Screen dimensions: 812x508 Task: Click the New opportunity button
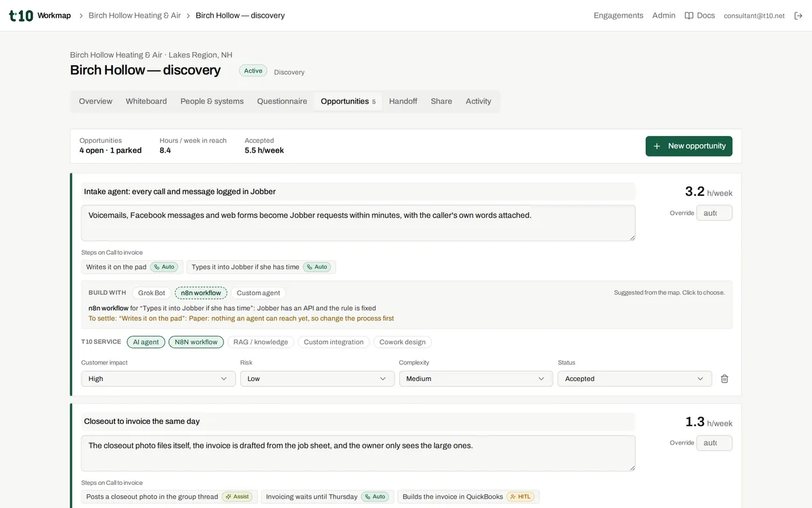tap(689, 146)
